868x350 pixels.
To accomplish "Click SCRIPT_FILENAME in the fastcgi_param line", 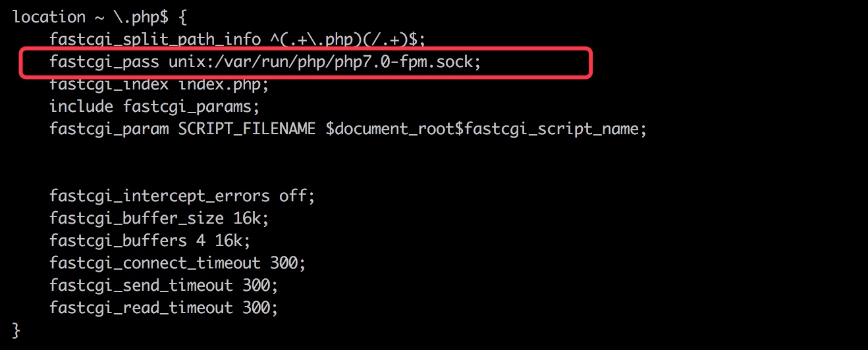I will (247, 129).
